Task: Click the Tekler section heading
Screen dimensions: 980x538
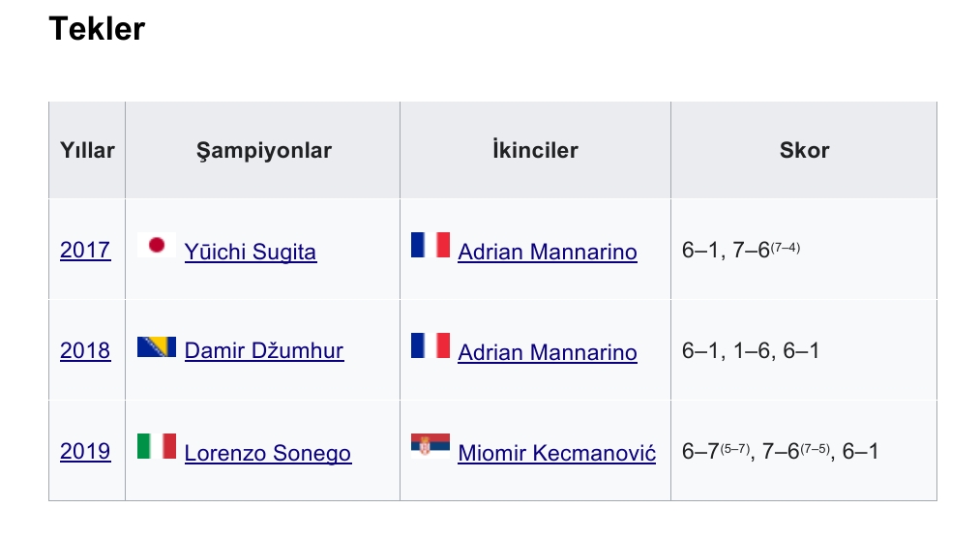Action: (x=97, y=29)
